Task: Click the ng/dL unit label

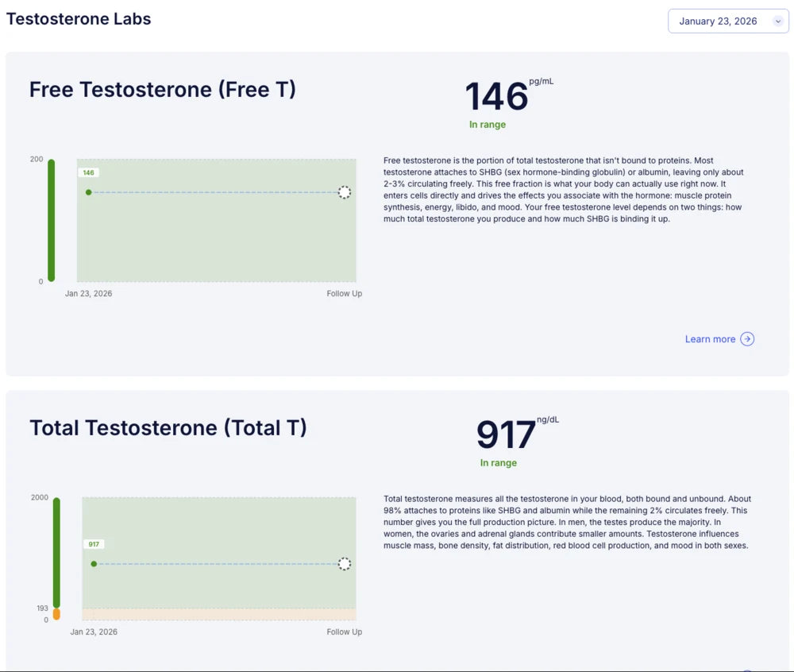Action: pyautogui.click(x=548, y=419)
